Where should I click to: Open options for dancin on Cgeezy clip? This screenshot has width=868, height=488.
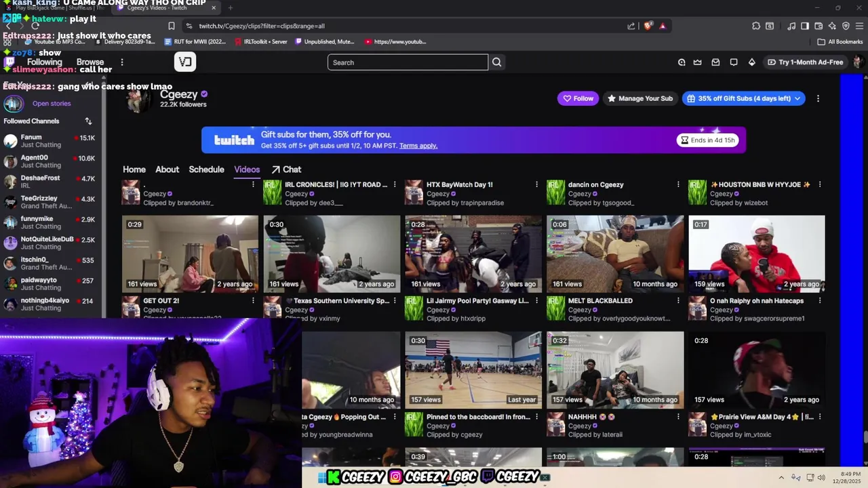click(678, 184)
